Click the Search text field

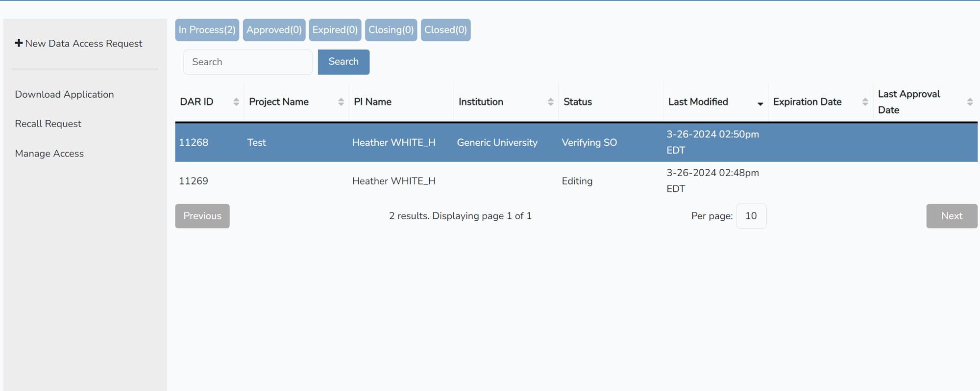[x=247, y=62]
